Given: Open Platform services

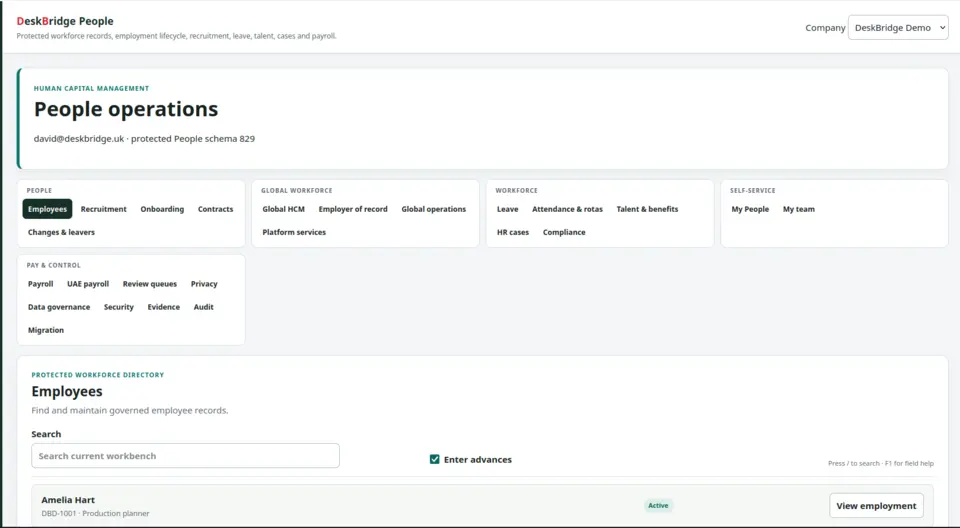Looking at the screenshot, I should [x=294, y=232].
